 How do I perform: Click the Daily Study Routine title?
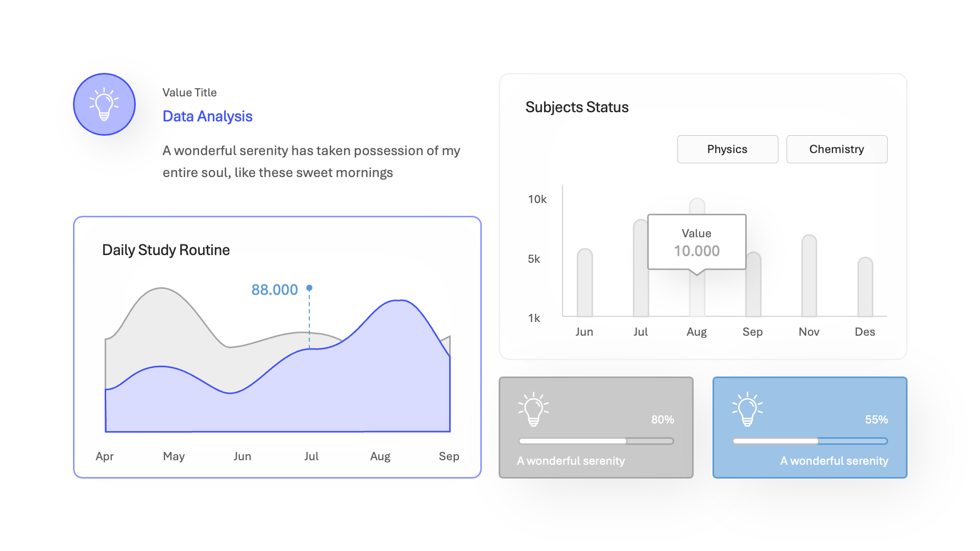[x=166, y=250]
